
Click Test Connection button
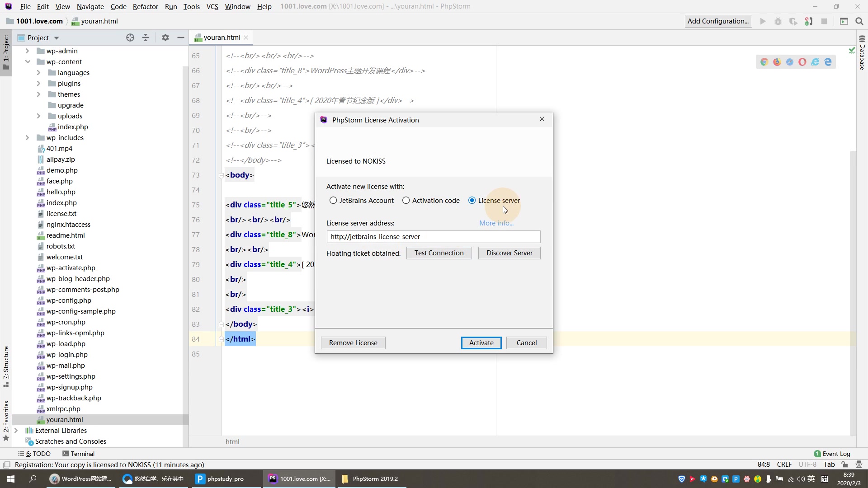[x=439, y=253]
